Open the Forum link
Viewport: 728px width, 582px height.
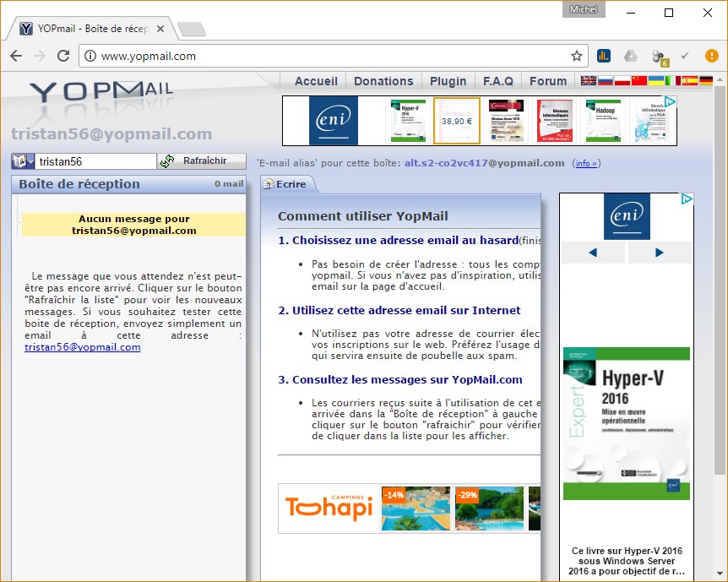(x=548, y=81)
